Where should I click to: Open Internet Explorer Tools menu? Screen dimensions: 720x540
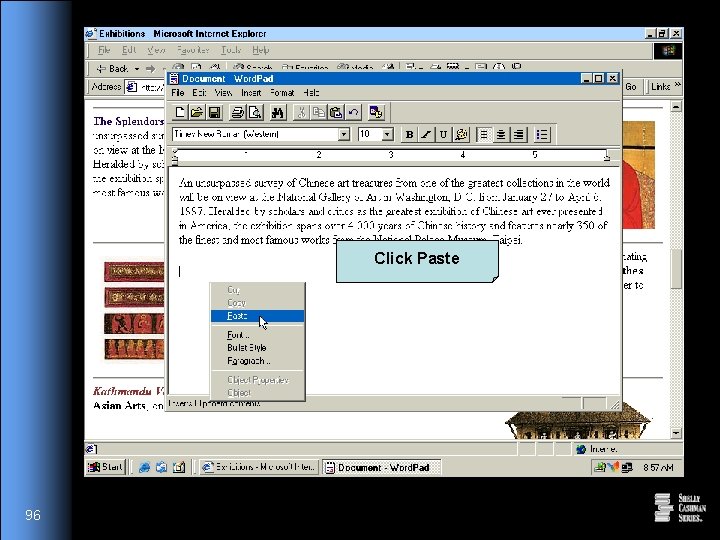(231, 50)
